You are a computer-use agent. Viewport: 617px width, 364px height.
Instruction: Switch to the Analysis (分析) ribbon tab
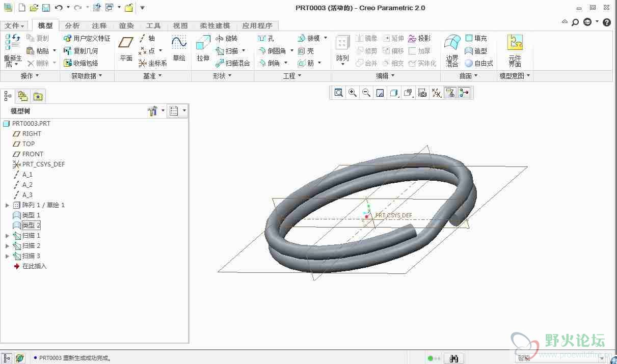pos(72,25)
